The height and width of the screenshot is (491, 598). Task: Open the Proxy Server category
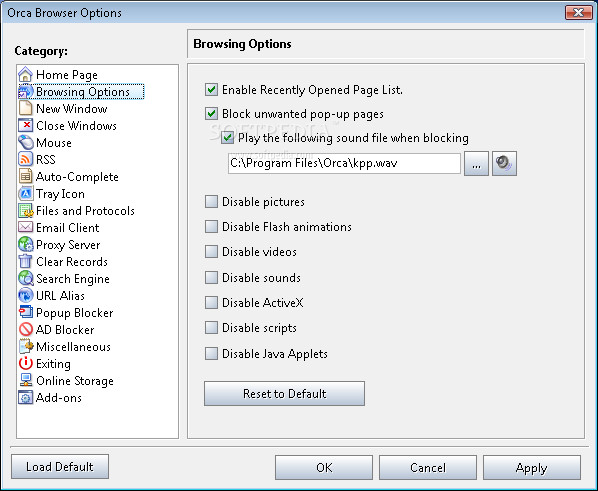68,245
